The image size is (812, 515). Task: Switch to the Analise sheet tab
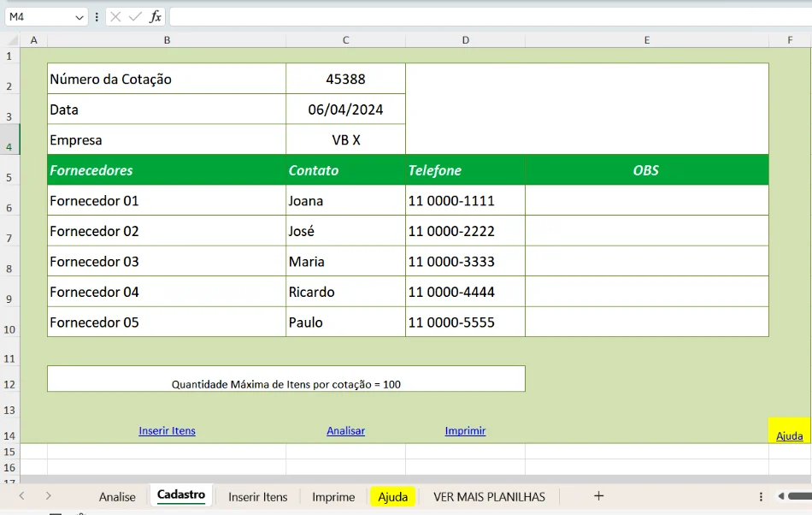[117, 497]
